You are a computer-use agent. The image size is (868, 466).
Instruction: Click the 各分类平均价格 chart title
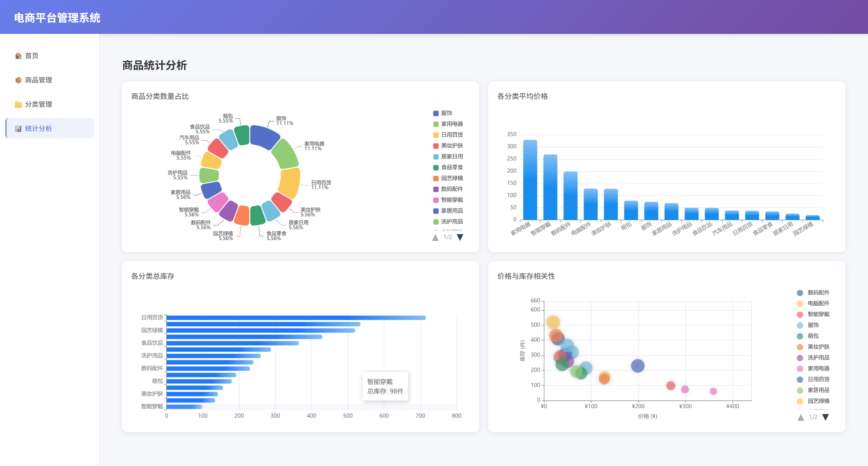click(523, 96)
